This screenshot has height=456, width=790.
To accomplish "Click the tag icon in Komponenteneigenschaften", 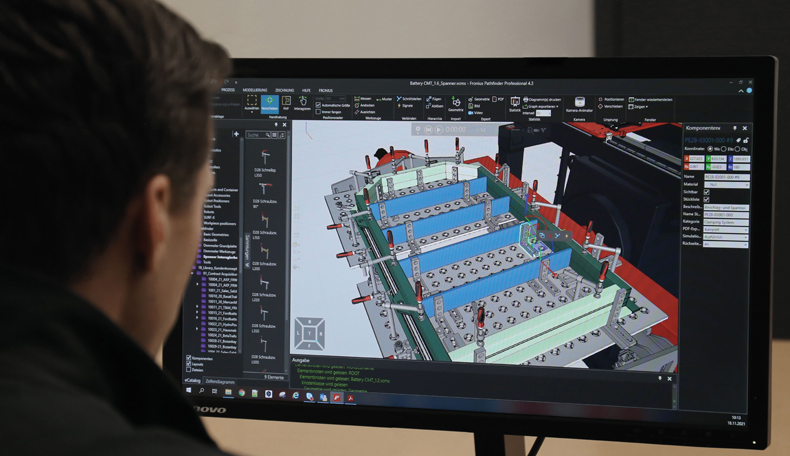I will coord(738,140).
